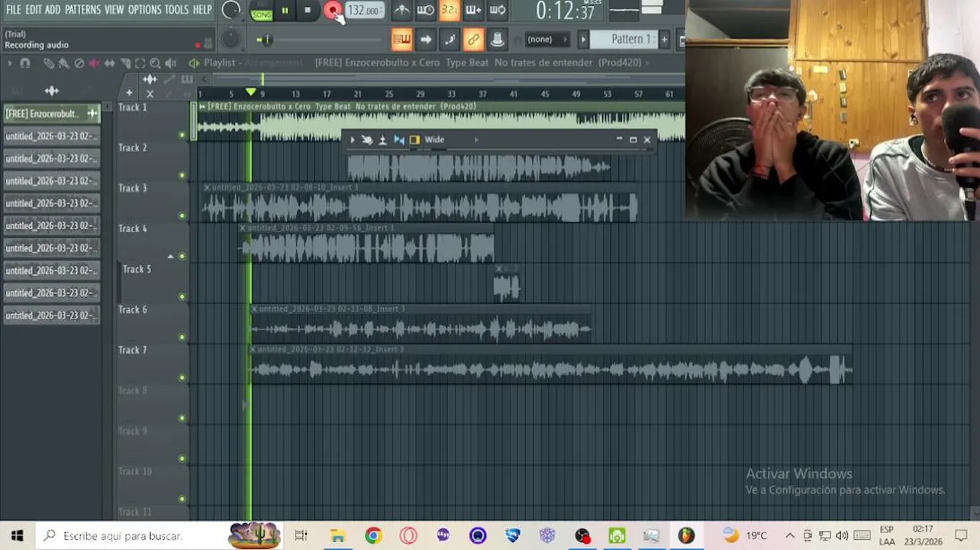Toggle the playlist magnet snap icon
The image size is (980, 550).
(25, 63)
